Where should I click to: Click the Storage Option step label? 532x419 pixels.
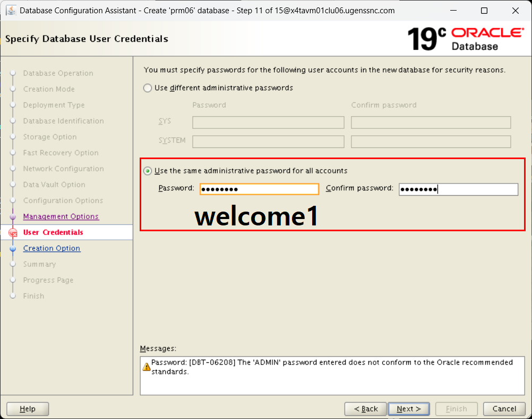50,137
